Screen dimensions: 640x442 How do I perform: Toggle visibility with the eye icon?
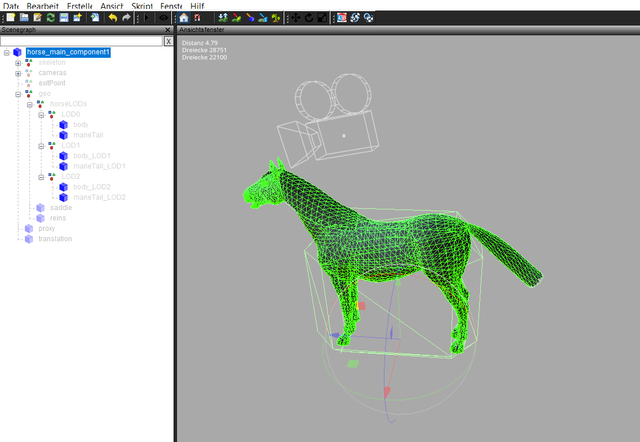[x=163, y=18]
